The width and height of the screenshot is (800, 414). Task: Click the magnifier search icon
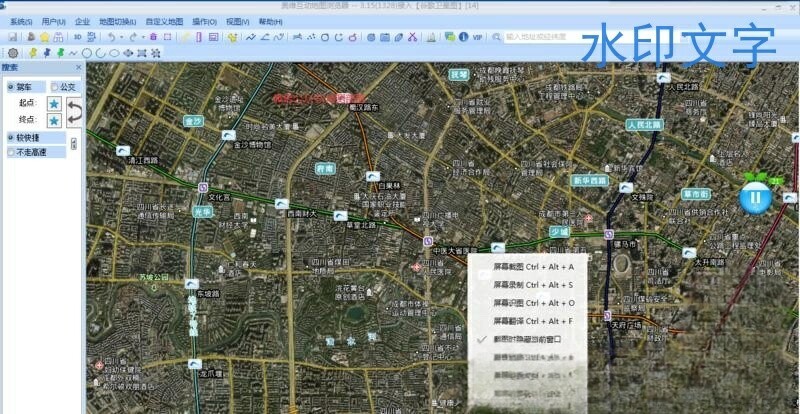click(496, 37)
